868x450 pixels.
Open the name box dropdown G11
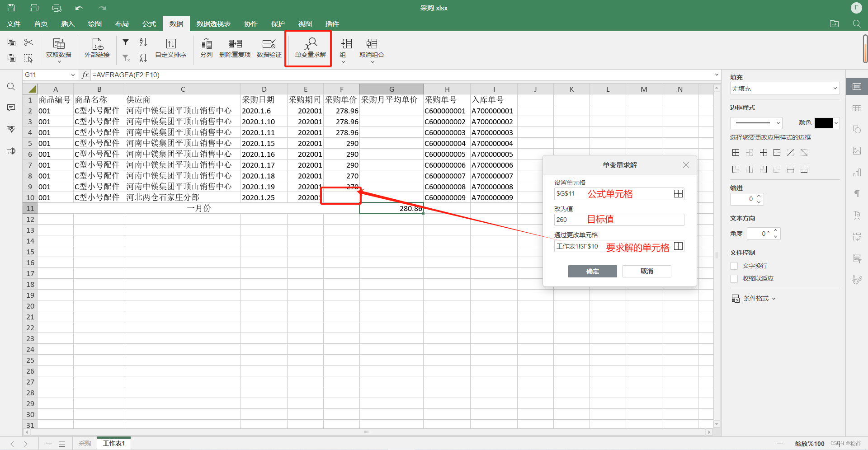pos(73,75)
